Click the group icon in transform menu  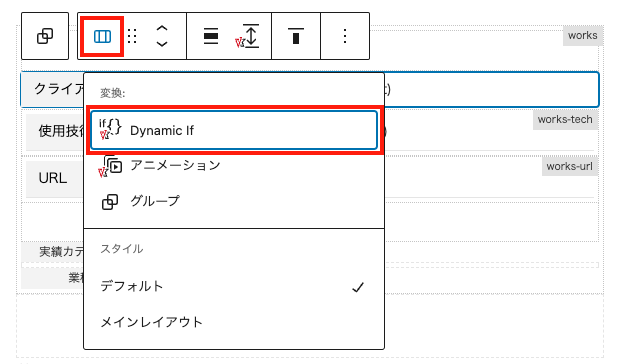(110, 201)
